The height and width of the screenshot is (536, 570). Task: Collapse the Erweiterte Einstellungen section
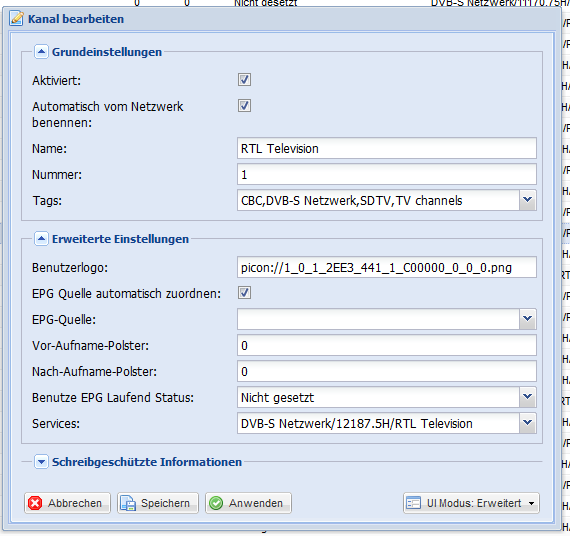(x=41, y=239)
